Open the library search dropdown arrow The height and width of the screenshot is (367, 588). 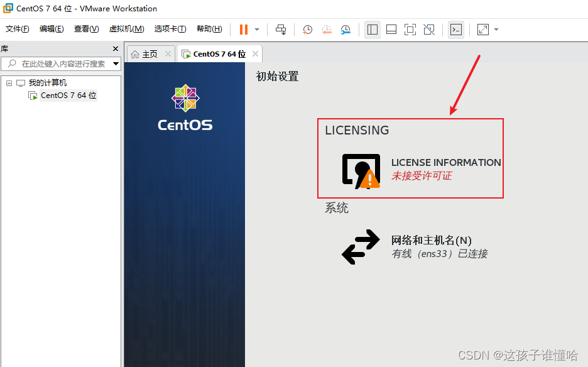[x=116, y=64]
